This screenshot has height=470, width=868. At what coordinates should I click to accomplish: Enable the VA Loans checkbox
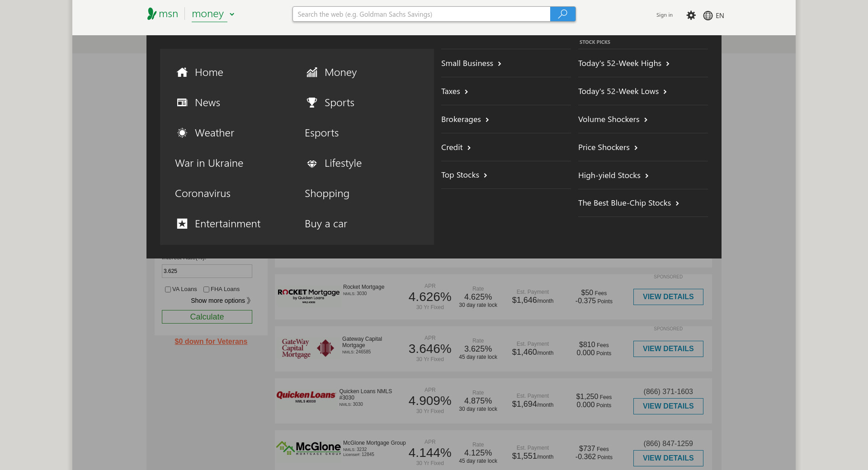(168, 290)
